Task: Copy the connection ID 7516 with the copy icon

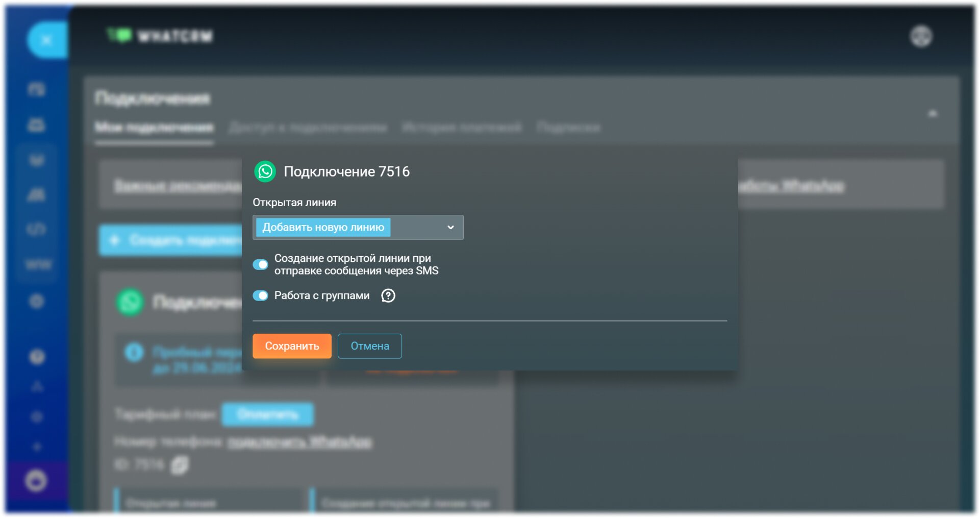Action: tap(180, 465)
